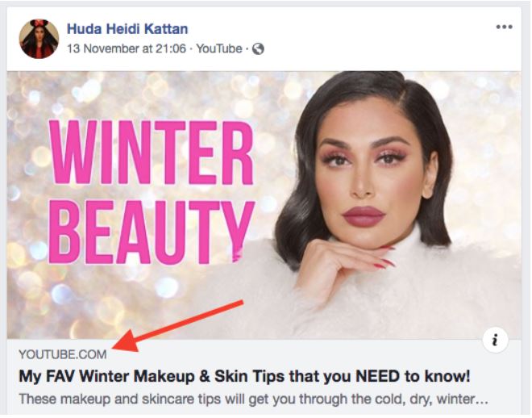Viewport: 532px width, 418px height.
Task: Click the red arrow pointing at YOUTUBE.COM
Action: (178, 326)
